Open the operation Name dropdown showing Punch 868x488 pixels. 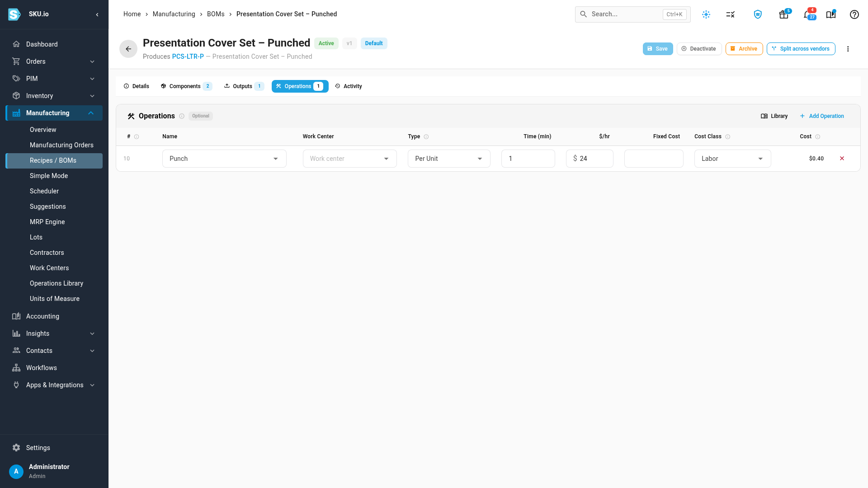click(224, 159)
